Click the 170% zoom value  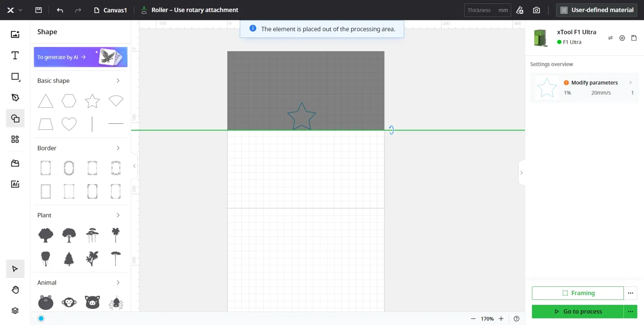487,319
